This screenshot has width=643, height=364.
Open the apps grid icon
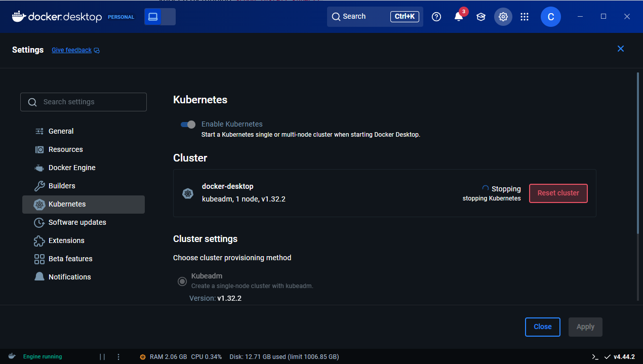(x=525, y=17)
